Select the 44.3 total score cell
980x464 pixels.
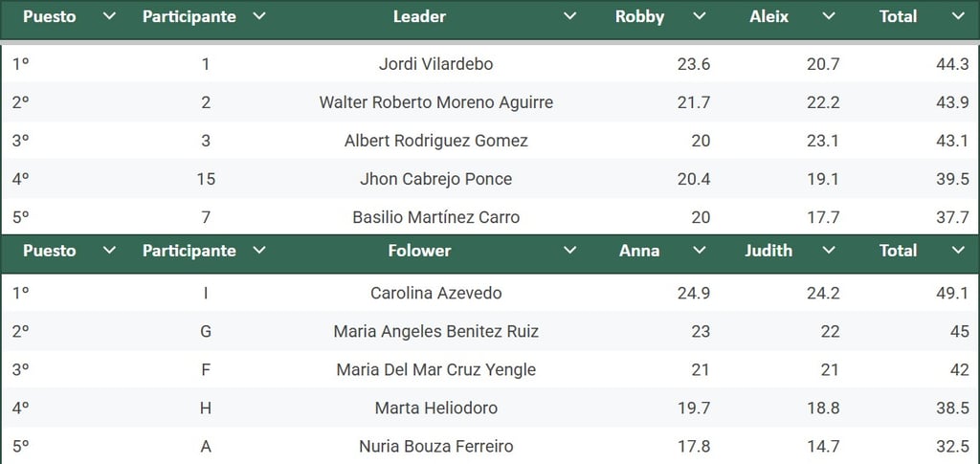(x=952, y=64)
